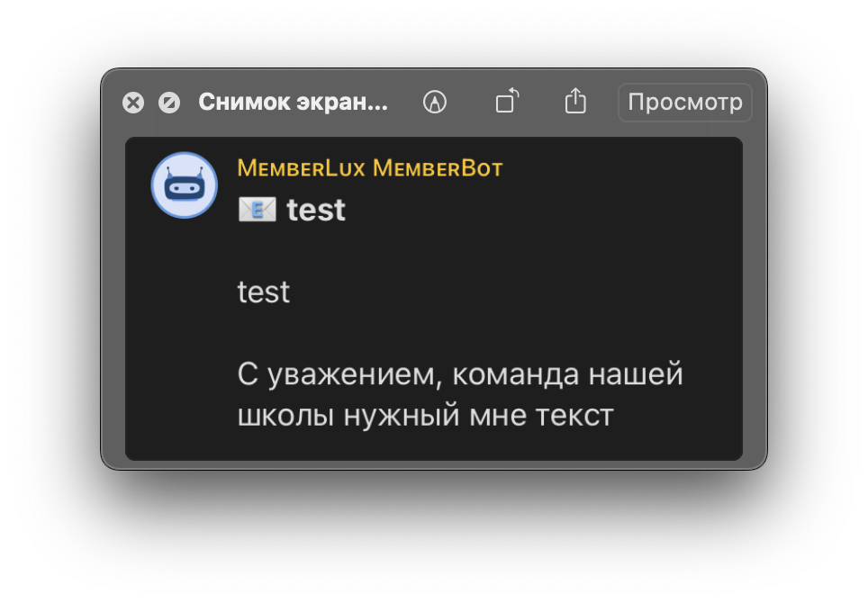Click the full-screen icon beside close
This screenshot has height=603, width=868.
click(x=169, y=103)
